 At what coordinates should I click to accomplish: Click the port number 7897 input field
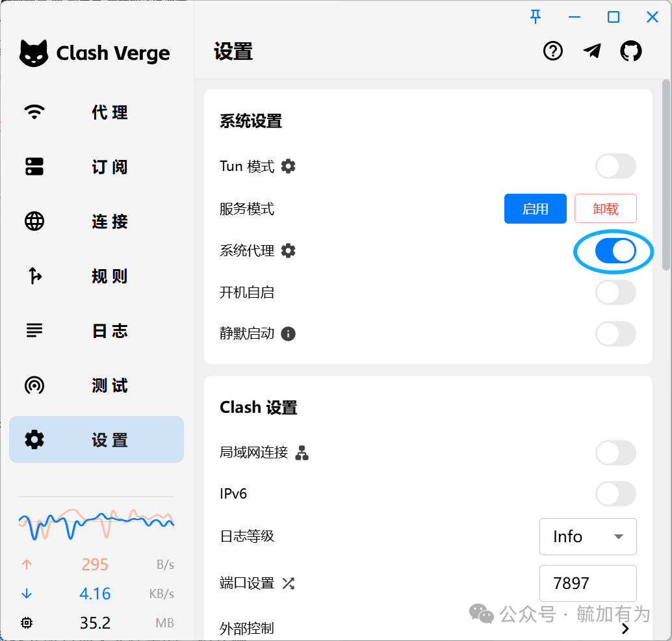(x=588, y=584)
